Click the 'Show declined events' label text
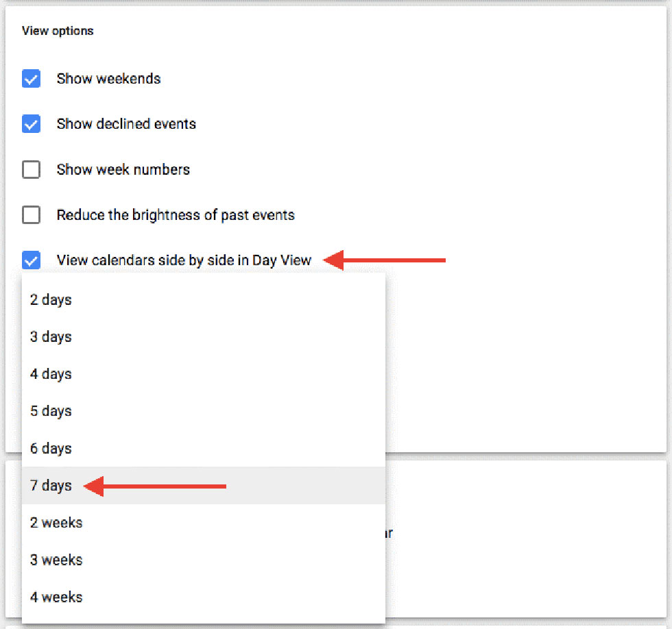Viewport: 672px width, 629px height. click(126, 124)
